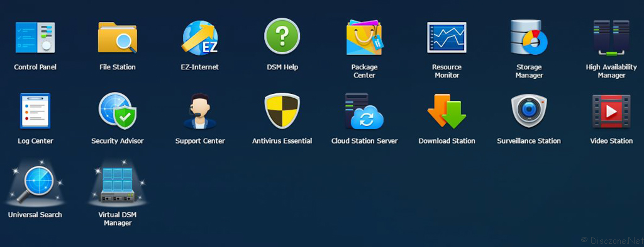
Task: Click the "Antivirus Essential" label
Action: [x=282, y=141]
